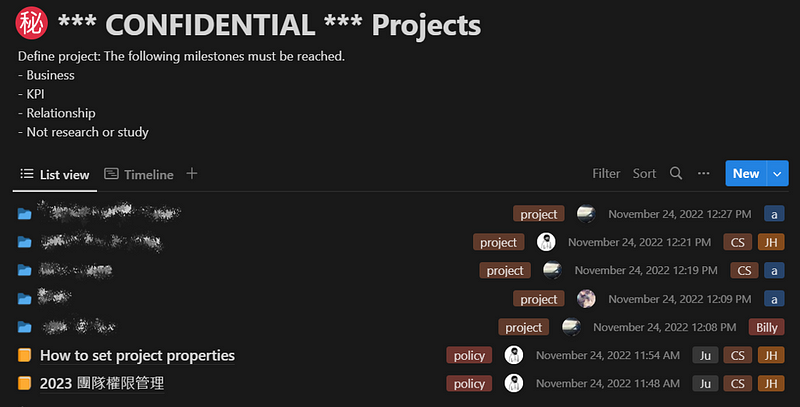Open 'How to set project properties' page
This screenshot has height=407, width=800.
point(137,355)
